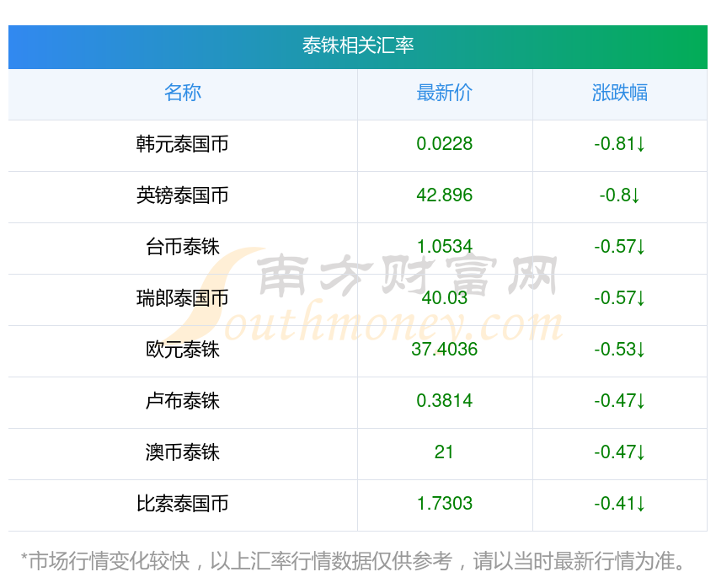The width and height of the screenshot is (716, 588).
Task: Select the 英镑泰国币 row name
Action: pos(183,195)
